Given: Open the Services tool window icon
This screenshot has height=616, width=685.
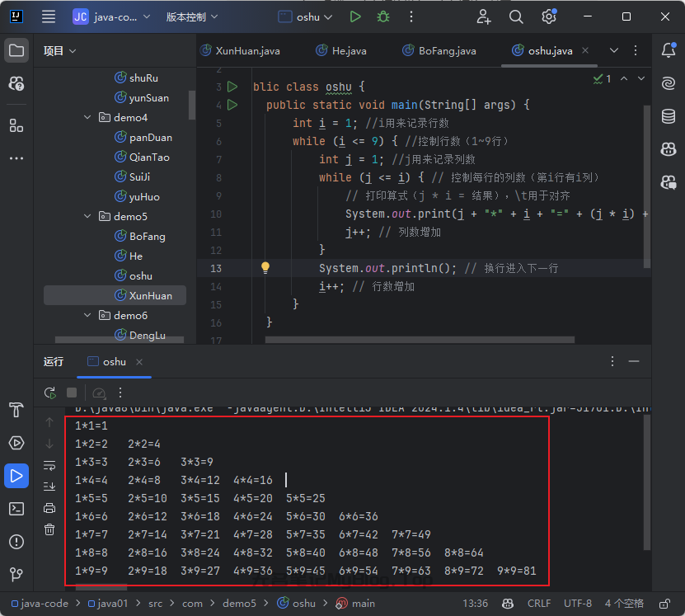Looking at the screenshot, I should 16,443.
